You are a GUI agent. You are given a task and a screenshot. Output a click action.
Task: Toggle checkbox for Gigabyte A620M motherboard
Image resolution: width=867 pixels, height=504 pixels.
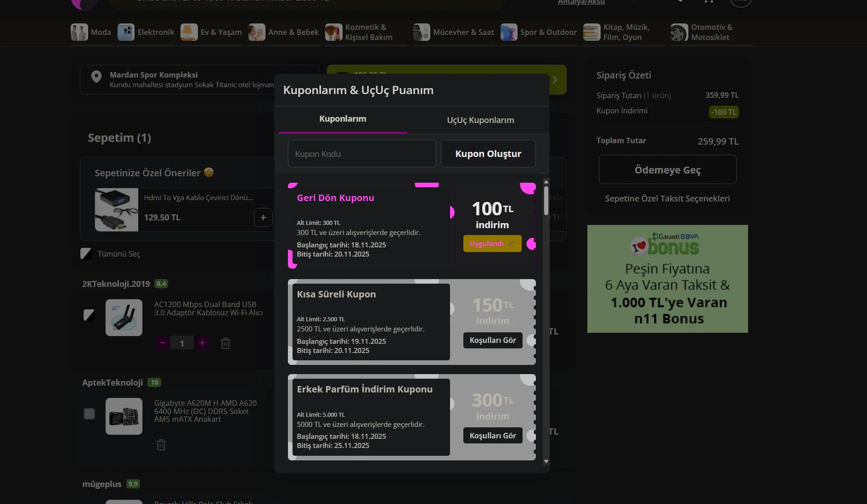[89, 414]
